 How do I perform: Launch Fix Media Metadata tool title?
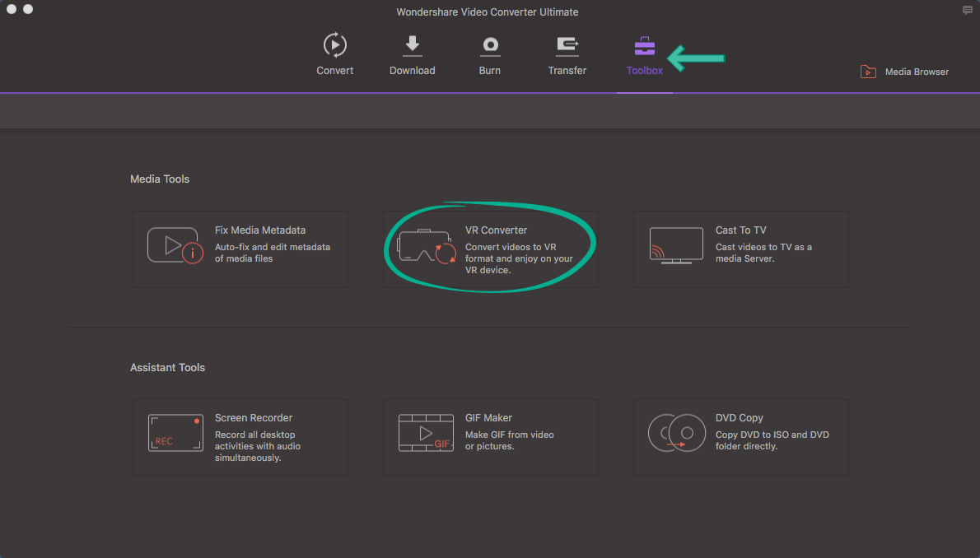(x=260, y=230)
